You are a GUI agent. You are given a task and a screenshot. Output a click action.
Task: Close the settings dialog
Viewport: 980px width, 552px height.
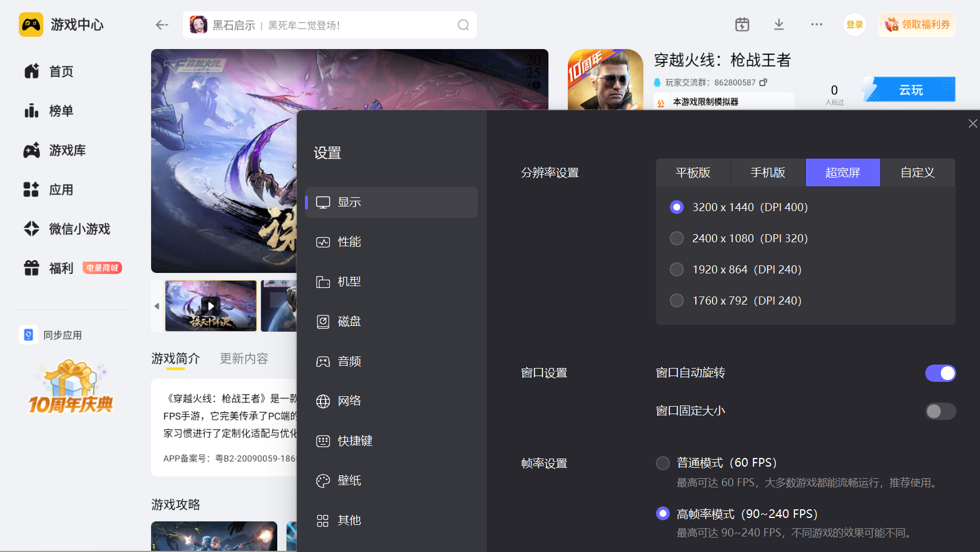click(x=973, y=123)
